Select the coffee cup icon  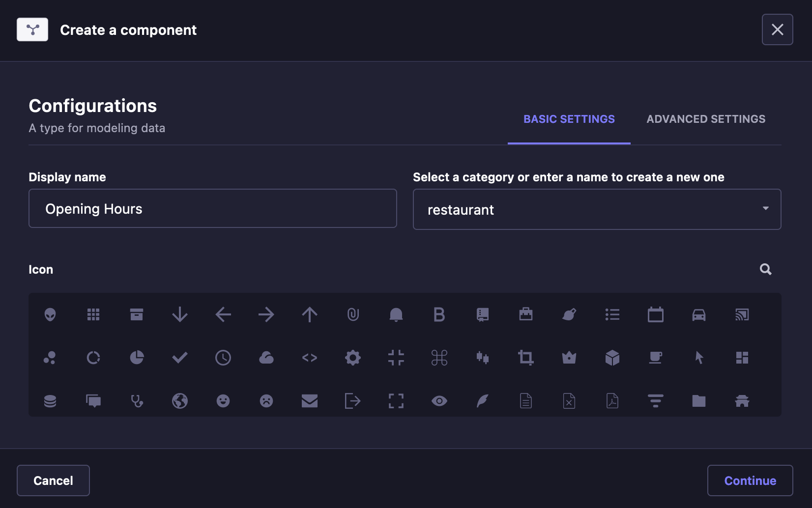[x=656, y=358]
